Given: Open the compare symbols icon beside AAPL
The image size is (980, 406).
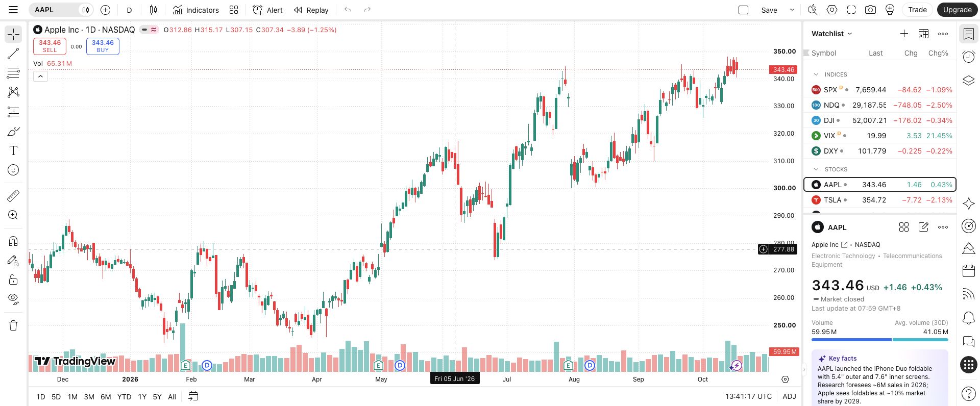Looking at the screenshot, I should coord(105,10).
